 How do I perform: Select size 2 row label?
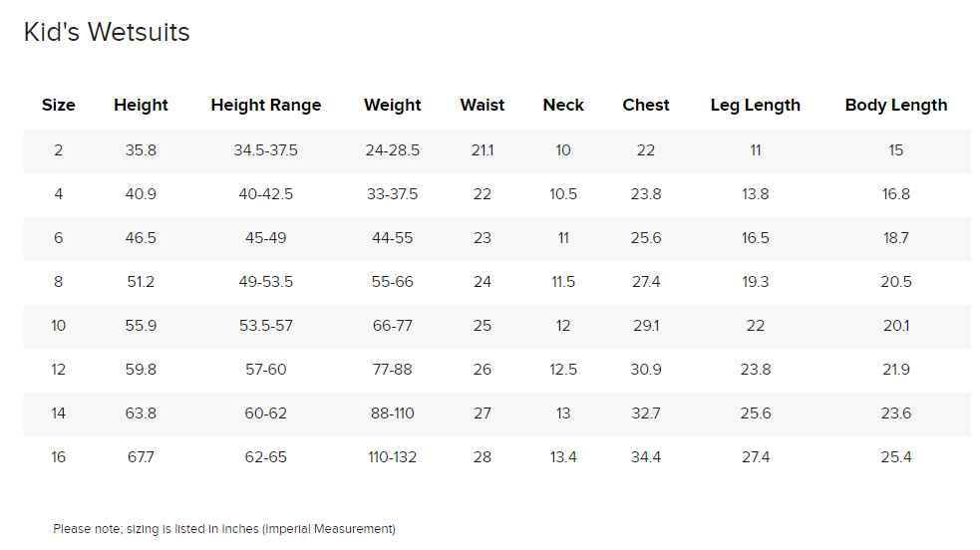coord(58,150)
